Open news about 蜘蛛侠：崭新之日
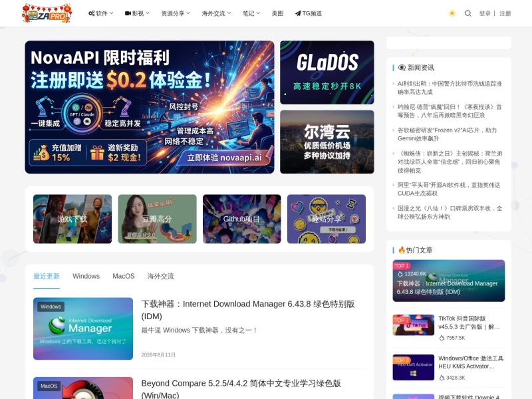 (x=450, y=162)
